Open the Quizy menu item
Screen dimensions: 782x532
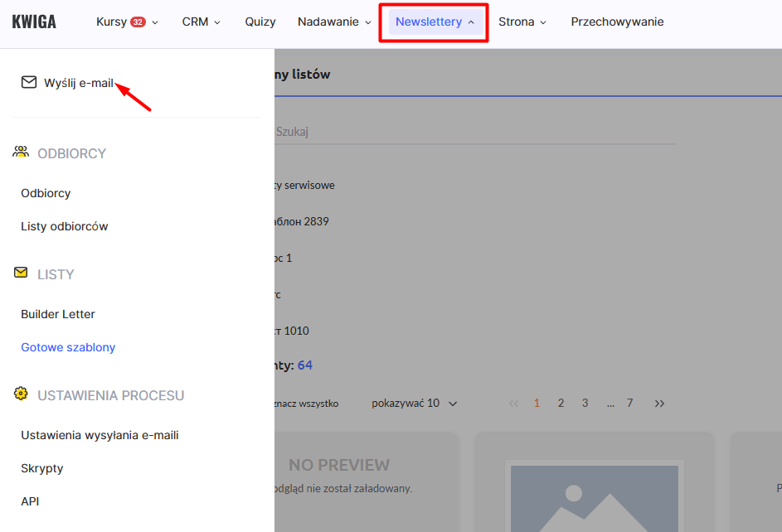coord(260,22)
